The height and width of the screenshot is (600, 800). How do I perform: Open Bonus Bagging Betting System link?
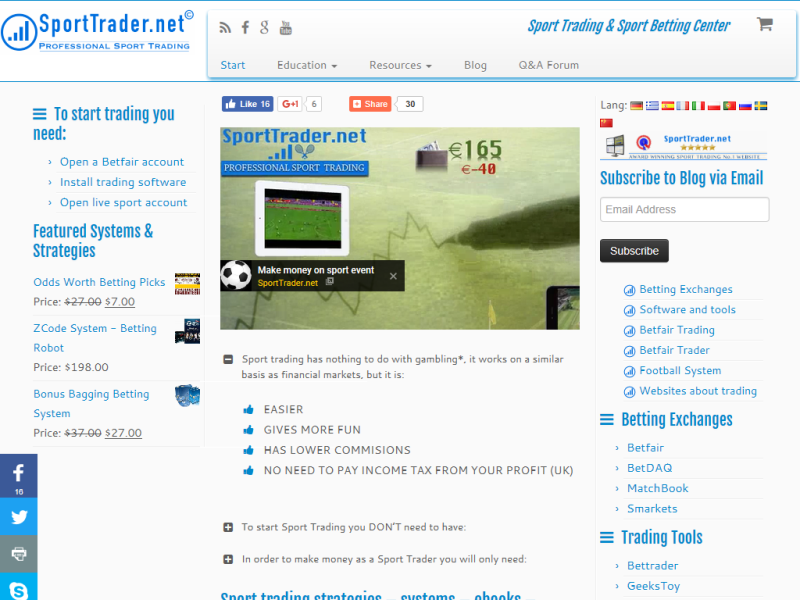click(91, 404)
